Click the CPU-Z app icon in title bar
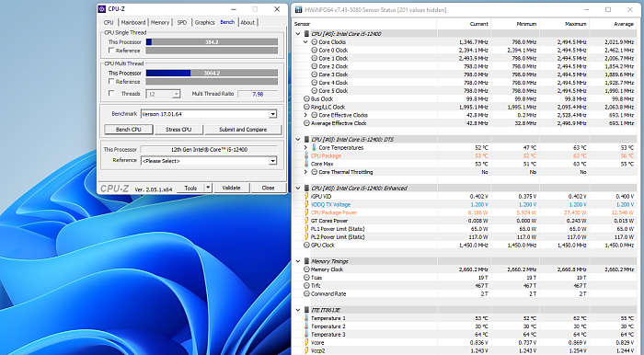 pos(102,9)
